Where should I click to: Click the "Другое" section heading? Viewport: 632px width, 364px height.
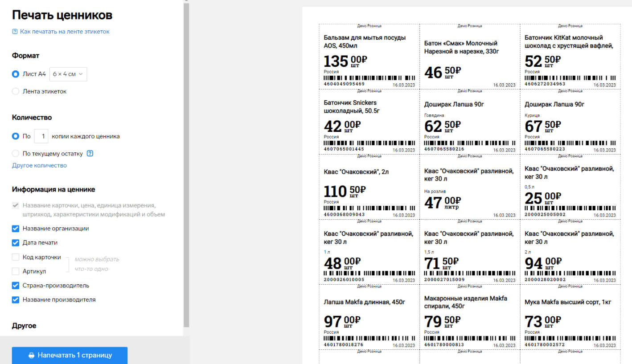click(24, 326)
